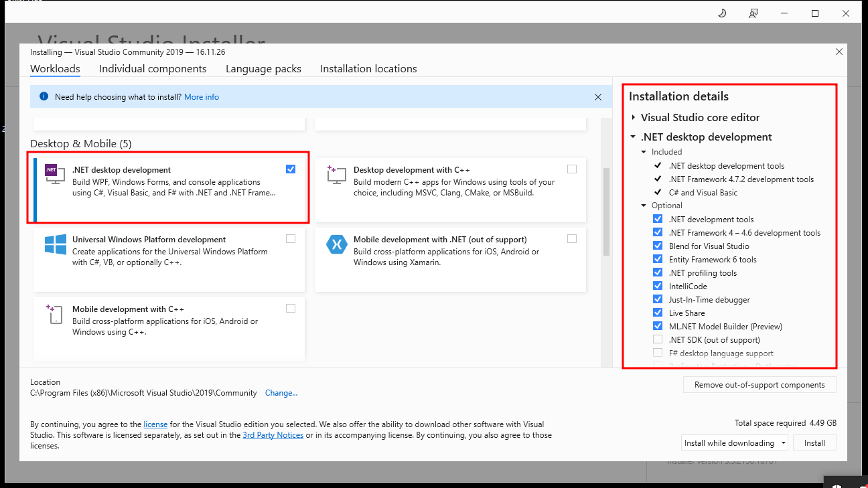
Task: Click the 'Mobile development with C++' card title
Action: (x=128, y=309)
